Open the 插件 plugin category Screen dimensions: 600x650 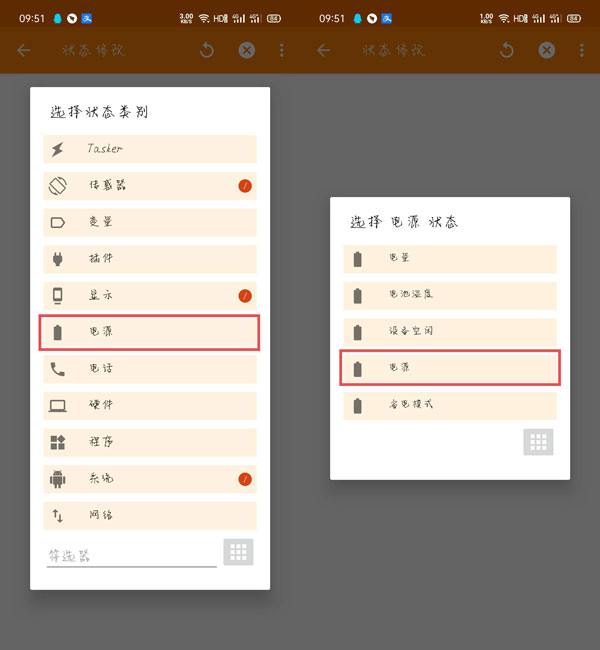(x=150, y=259)
